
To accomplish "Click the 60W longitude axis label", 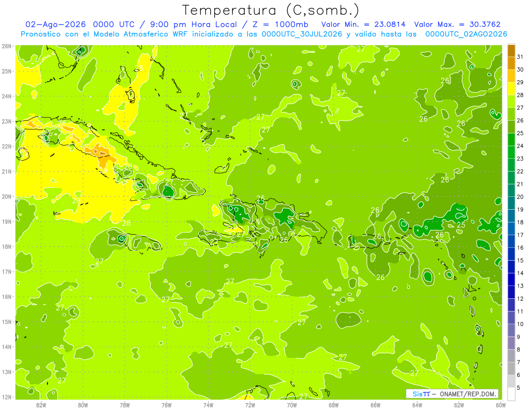I will pyautogui.click(x=501, y=405).
